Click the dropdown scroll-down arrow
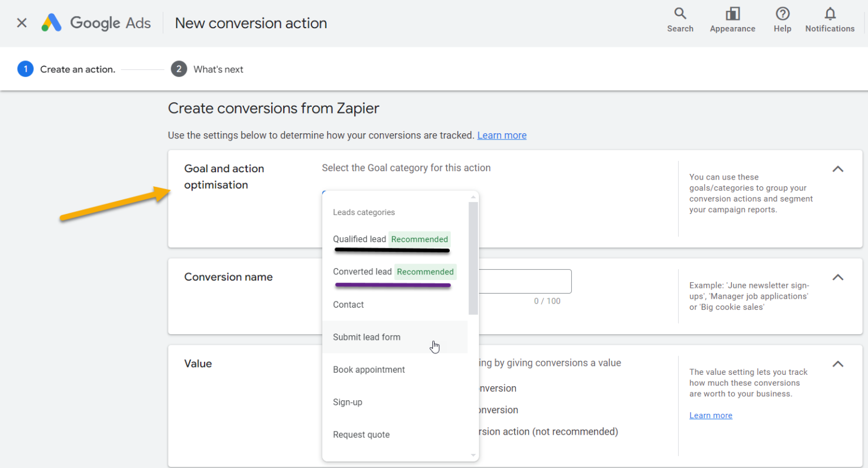The height and width of the screenshot is (468, 868). 474,455
